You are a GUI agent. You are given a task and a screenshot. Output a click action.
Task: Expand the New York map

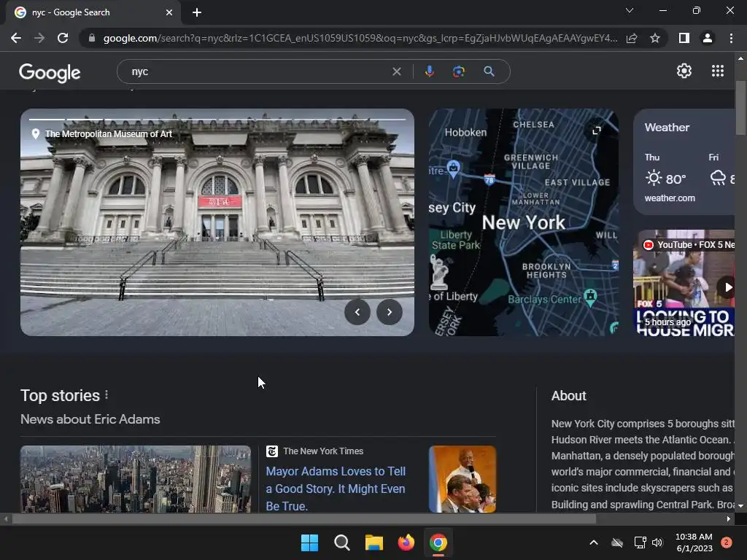tap(597, 131)
